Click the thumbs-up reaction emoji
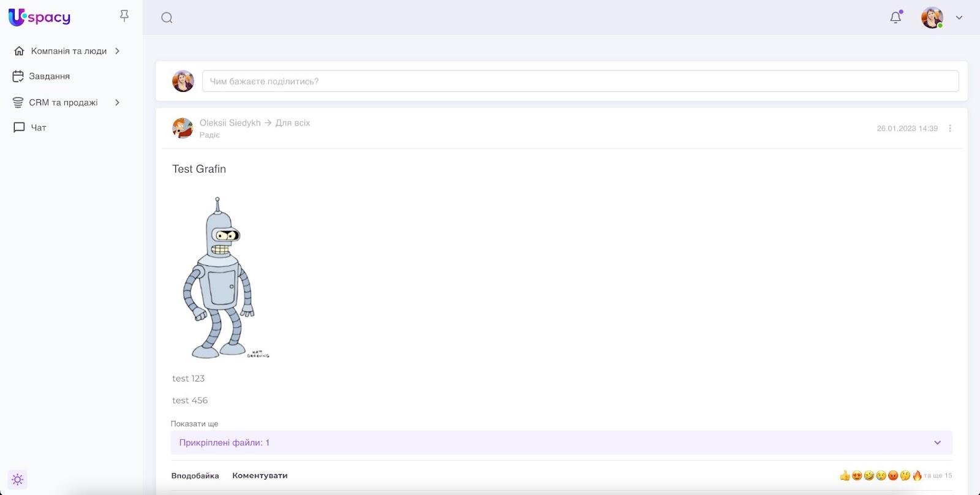This screenshot has width=980, height=495. pyautogui.click(x=845, y=475)
